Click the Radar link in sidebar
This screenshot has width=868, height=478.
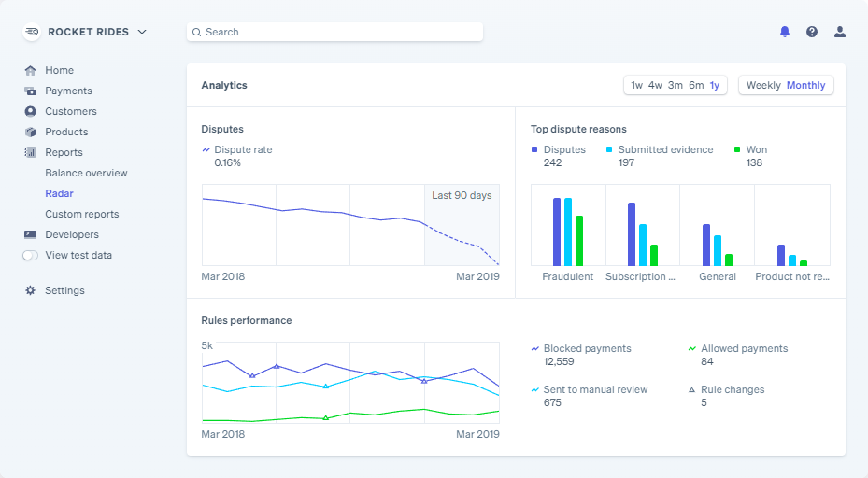[59, 193]
